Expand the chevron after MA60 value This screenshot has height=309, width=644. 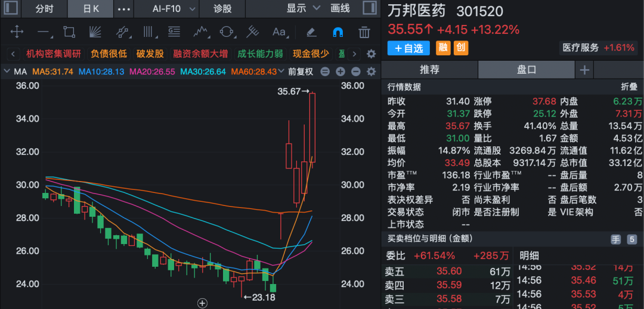tap(281, 71)
